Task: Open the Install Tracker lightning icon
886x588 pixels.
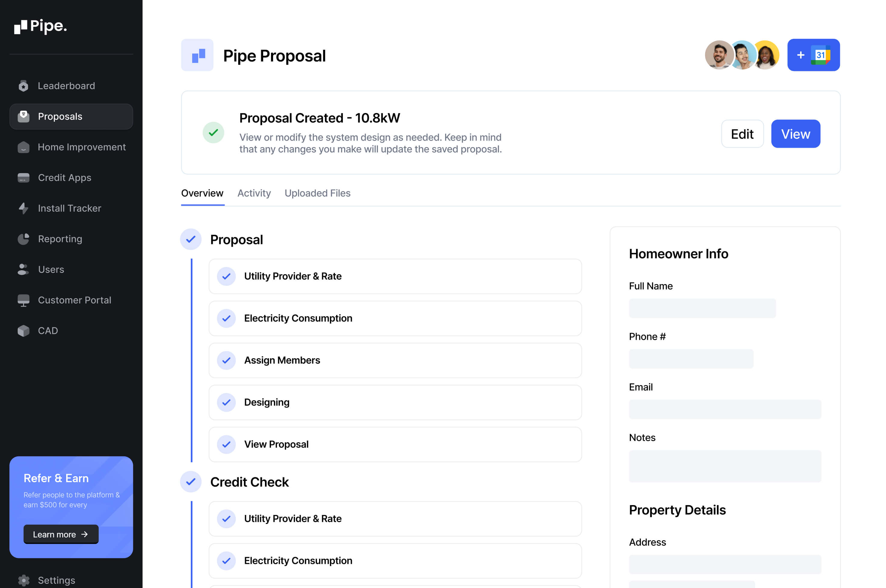Action: pos(23,208)
